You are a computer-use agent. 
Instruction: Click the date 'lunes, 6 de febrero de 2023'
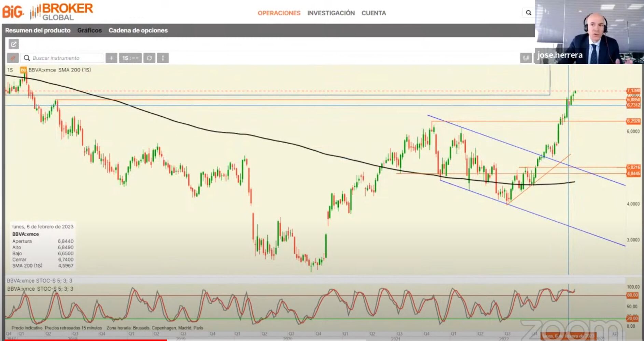(x=43, y=226)
